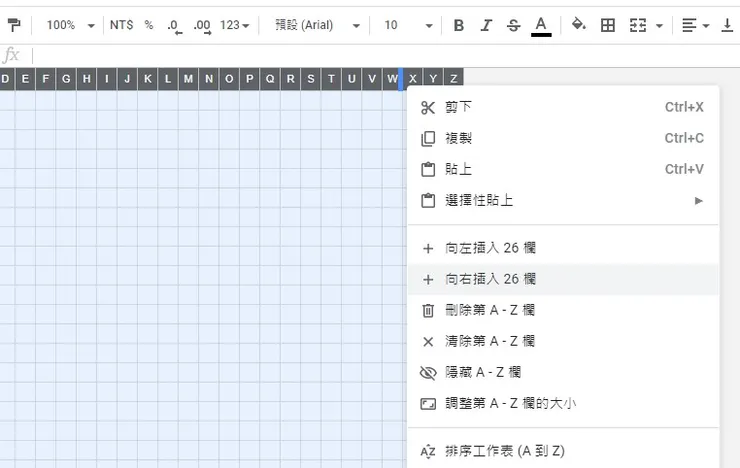Apply NT$ currency format
740x468 pixels.
(x=121, y=25)
